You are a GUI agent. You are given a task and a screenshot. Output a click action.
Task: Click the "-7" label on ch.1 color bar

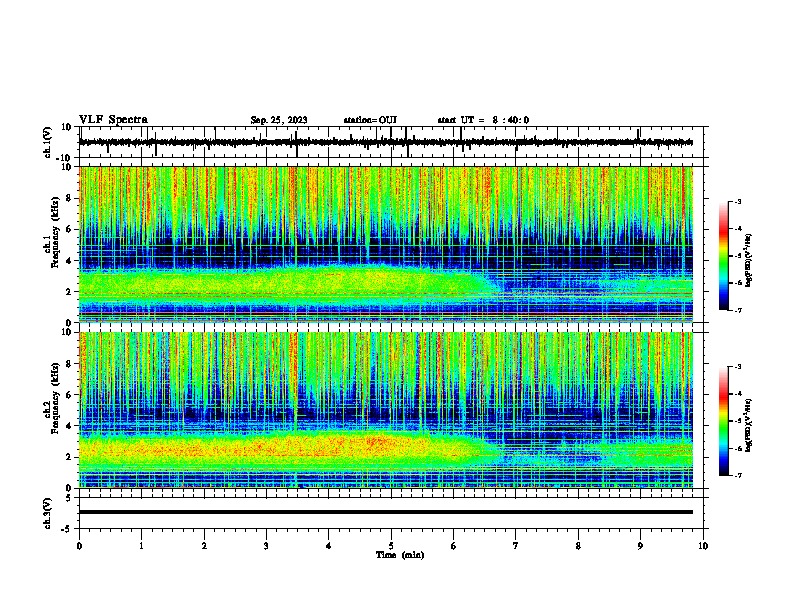pos(737,310)
